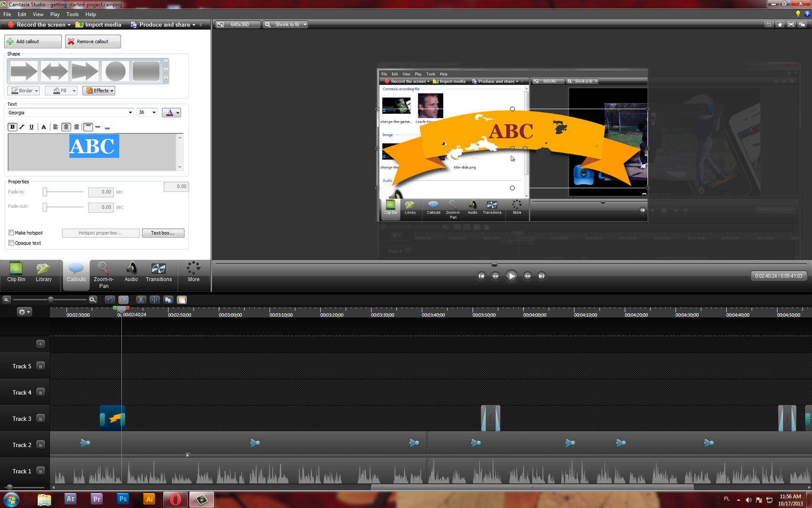Play the video preview
812x508 pixels.
(511, 276)
